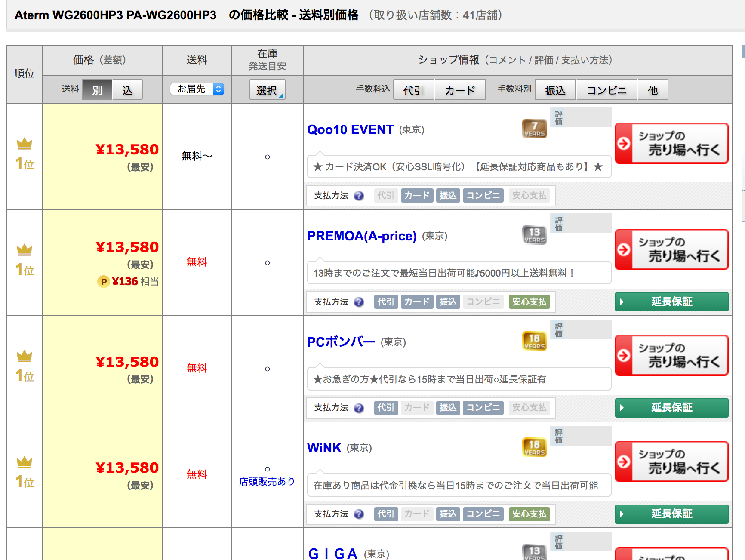This screenshot has width=745, height=560.
Task: Open payment method help icon in PREMOA row
Action: point(359,302)
